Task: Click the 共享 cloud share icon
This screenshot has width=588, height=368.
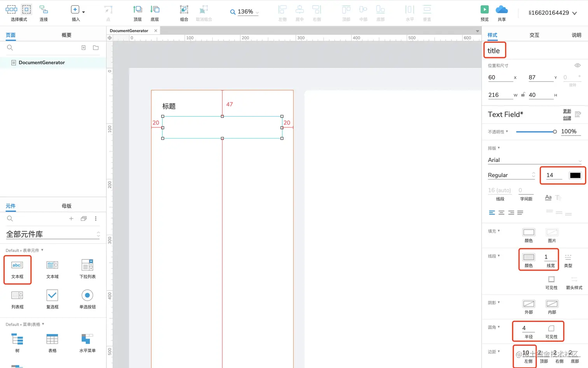Action: [x=502, y=9]
